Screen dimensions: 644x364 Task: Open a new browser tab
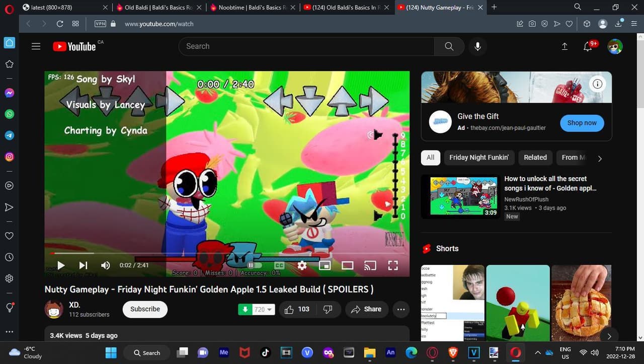tap(494, 7)
